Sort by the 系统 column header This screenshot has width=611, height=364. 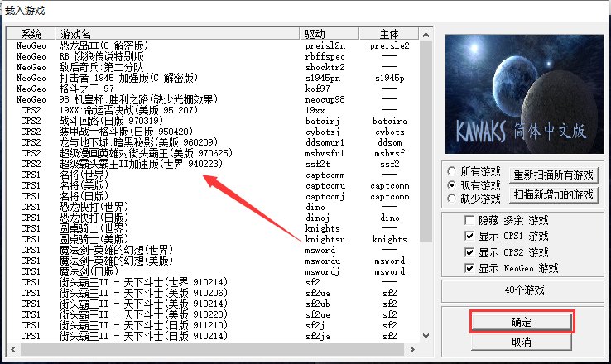click(31, 34)
